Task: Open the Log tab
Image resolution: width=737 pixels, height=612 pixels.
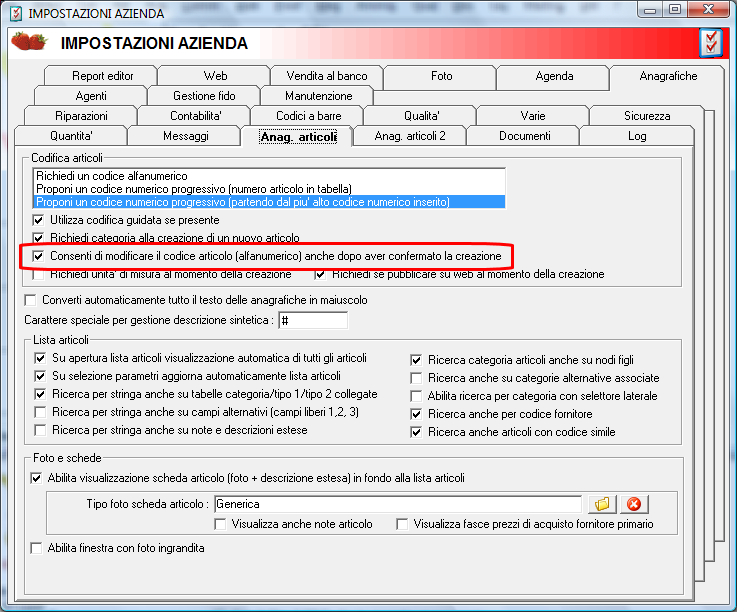Action: (637, 136)
